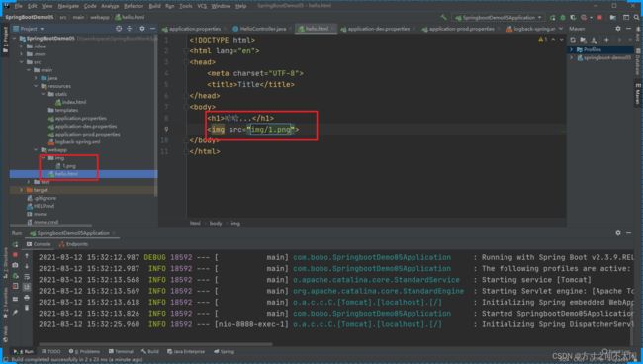Collapse all items in the Project panel
This screenshot has height=364, width=643.
click(130, 29)
